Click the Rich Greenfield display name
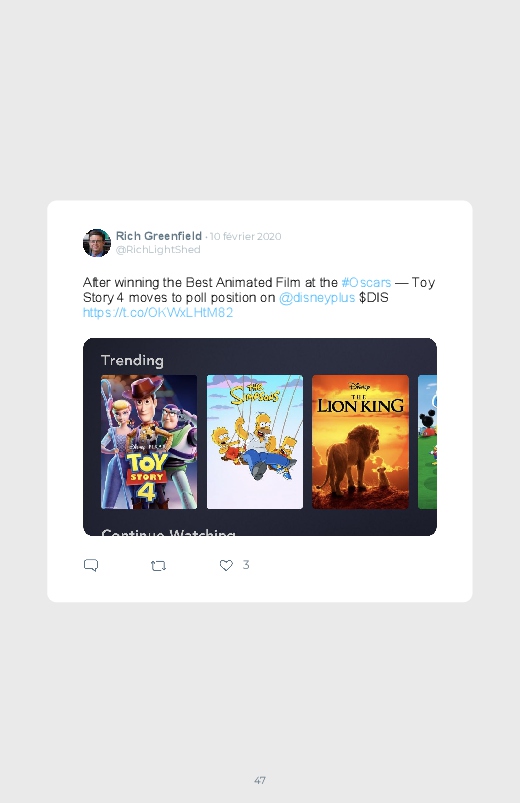This screenshot has height=803, width=520. tap(159, 236)
